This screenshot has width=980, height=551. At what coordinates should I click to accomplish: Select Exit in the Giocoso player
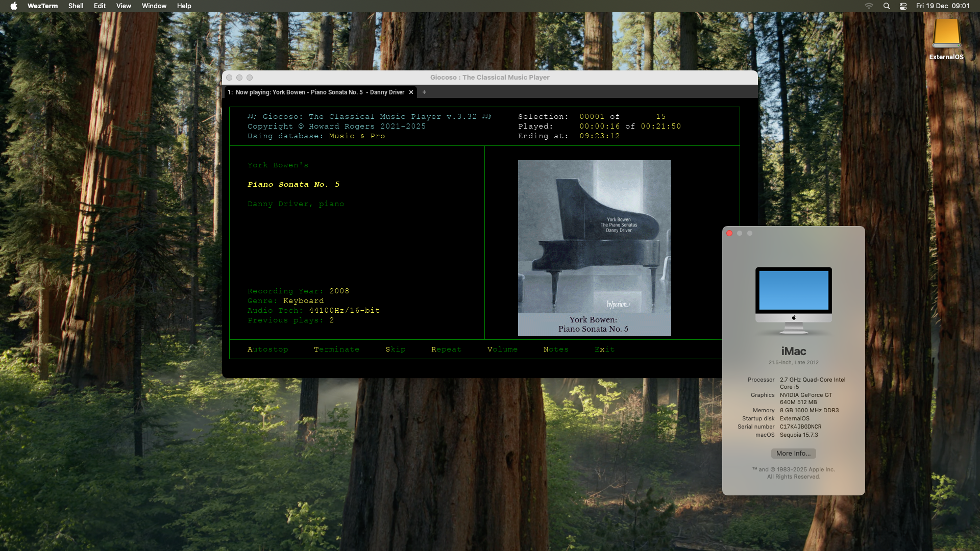(x=604, y=349)
